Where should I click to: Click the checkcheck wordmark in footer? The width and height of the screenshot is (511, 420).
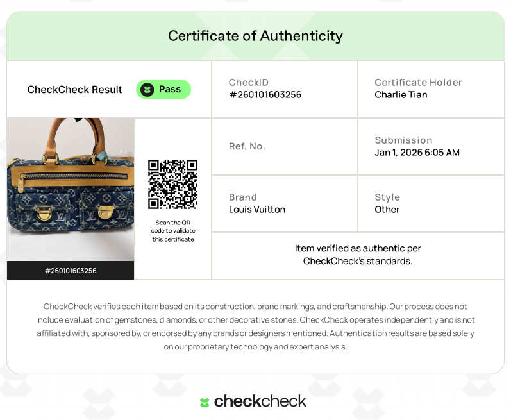260,401
